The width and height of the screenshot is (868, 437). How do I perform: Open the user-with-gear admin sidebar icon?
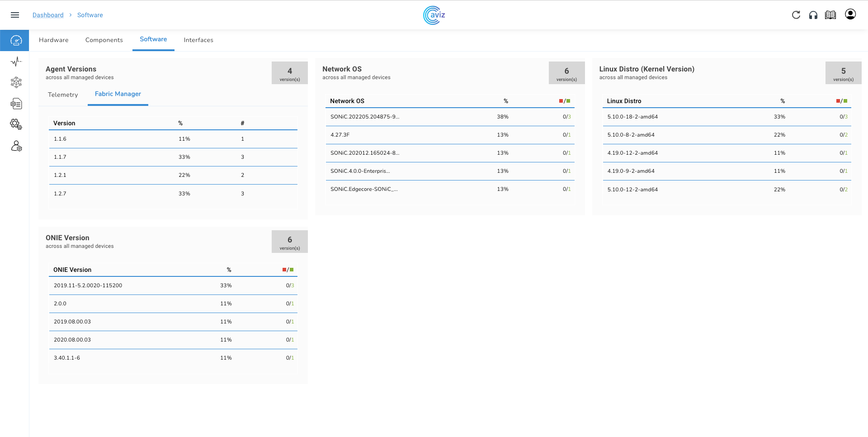pos(16,146)
